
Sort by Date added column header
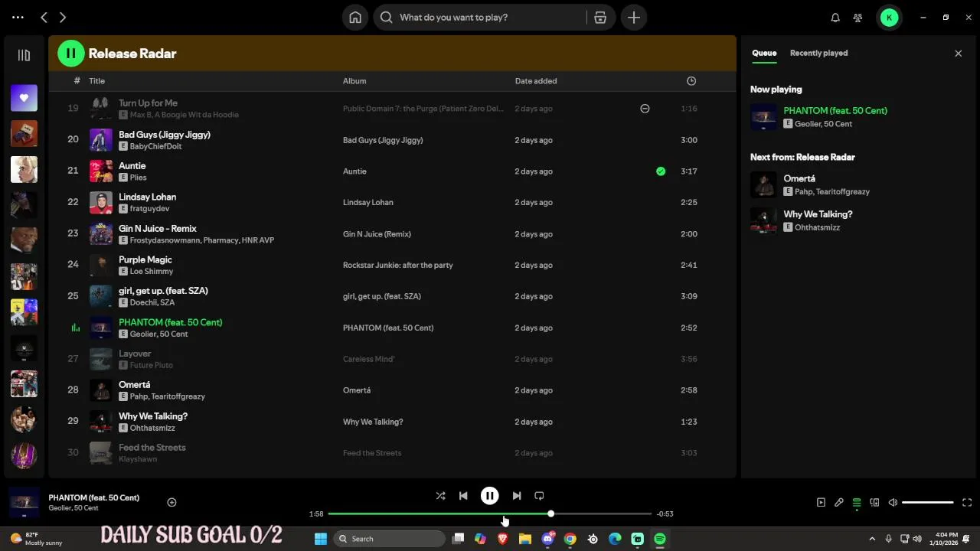click(536, 81)
